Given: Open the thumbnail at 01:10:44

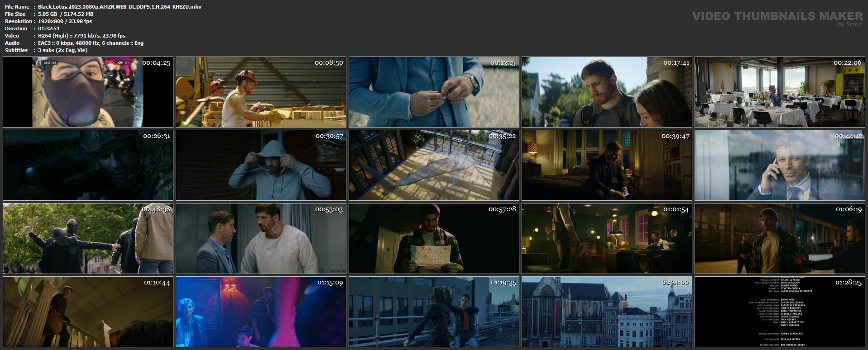Looking at the screenshot, I should (x=88, y=312).
